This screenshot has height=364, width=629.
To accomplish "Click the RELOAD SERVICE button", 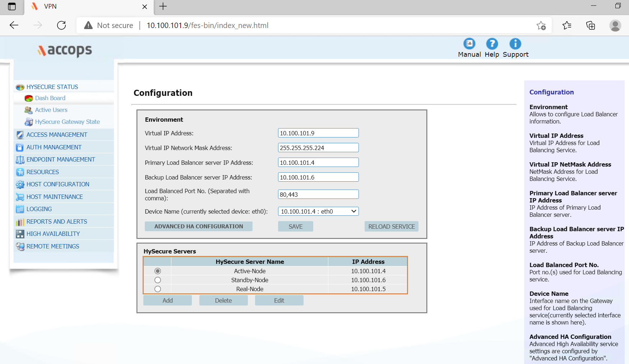I will pyautogui.click(x=392, y=227).
